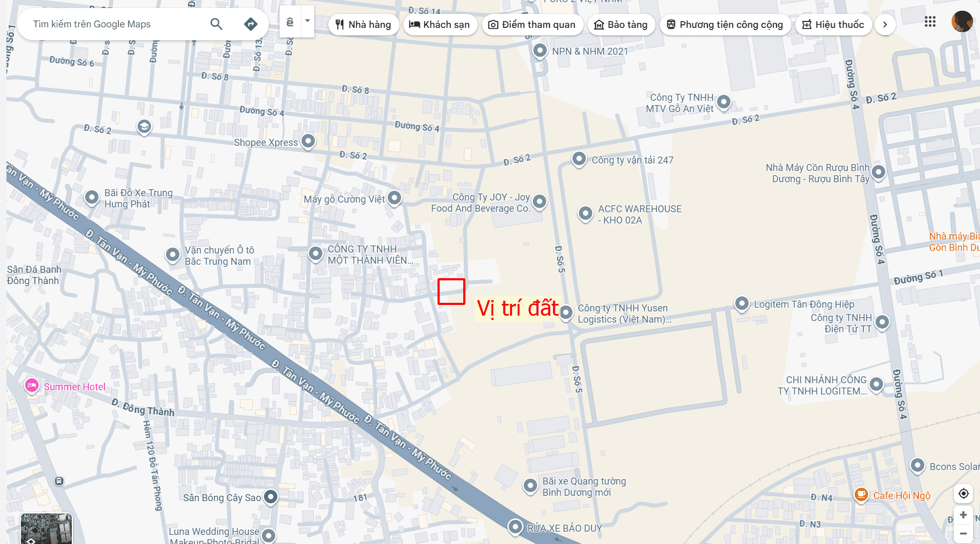Zoom in with the plus button

pos(963,515)
